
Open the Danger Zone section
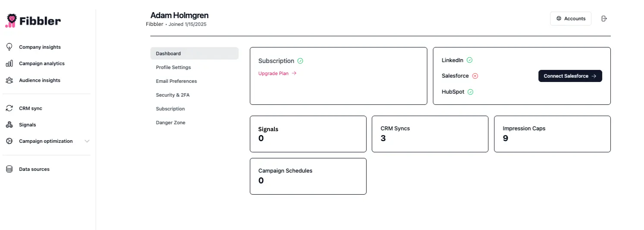point(170,123)
